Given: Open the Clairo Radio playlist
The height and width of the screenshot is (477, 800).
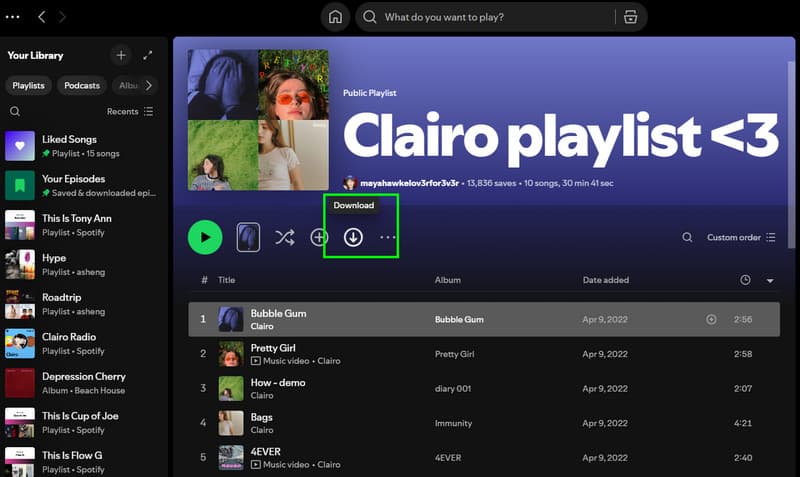Looking at the screenshot, I should [84, 343].
